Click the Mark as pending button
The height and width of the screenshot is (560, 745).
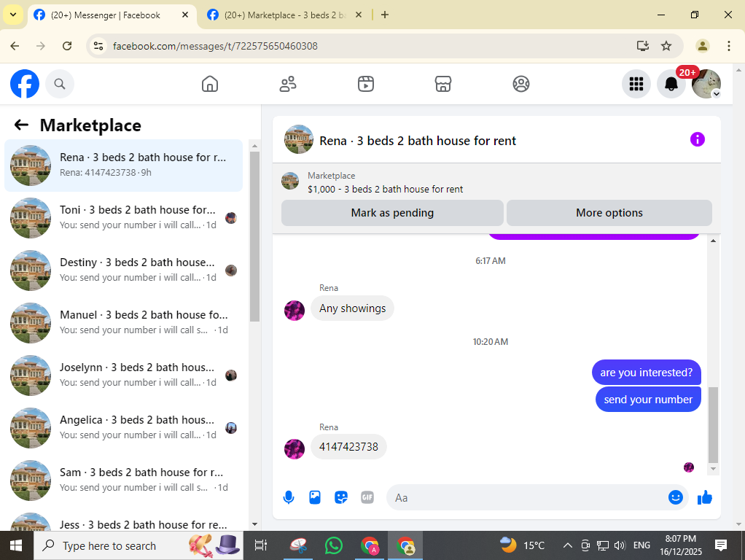[x=392, y=213]
